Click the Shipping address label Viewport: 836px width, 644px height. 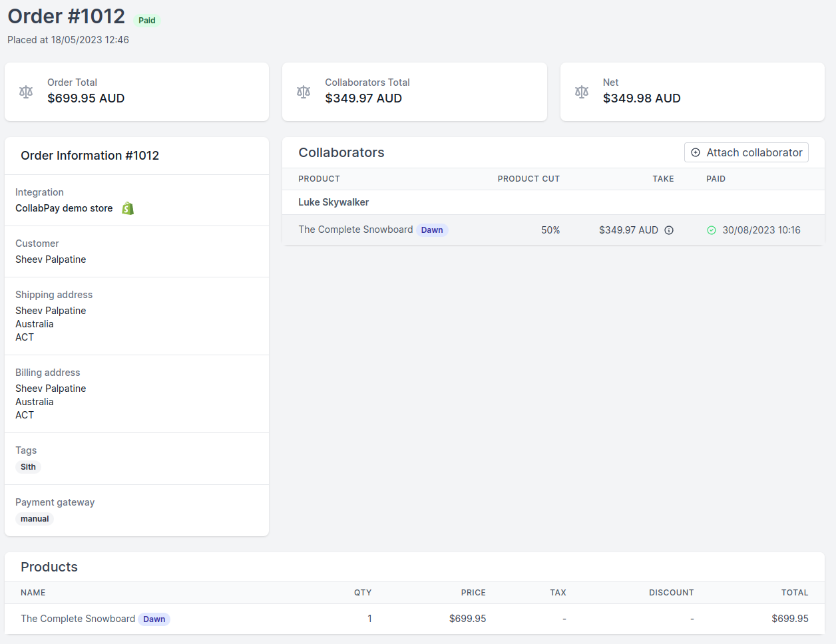click(54, 295)
